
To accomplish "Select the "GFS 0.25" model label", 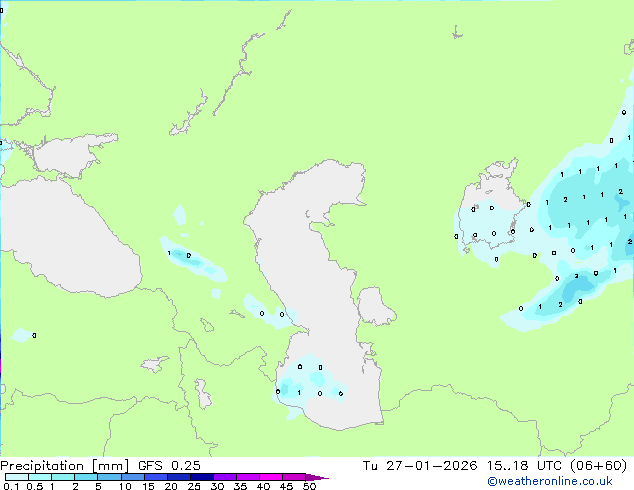I will click(x=169, y=466).
